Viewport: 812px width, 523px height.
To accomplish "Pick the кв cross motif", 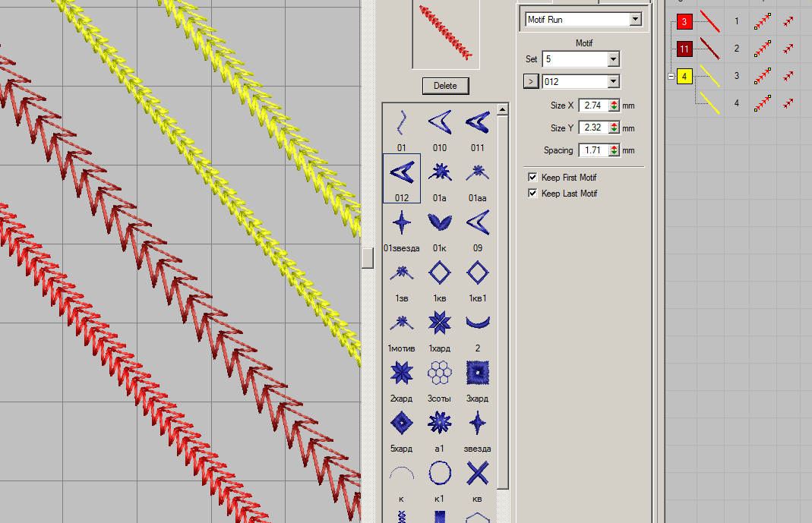I will pos(477,474).
